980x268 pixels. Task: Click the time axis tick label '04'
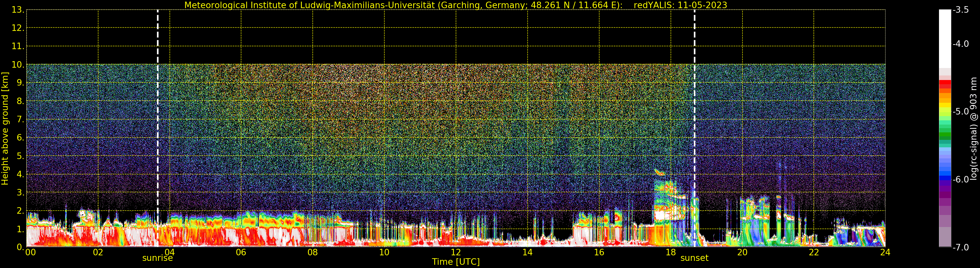pyautogui.click(x=170, y=252)
